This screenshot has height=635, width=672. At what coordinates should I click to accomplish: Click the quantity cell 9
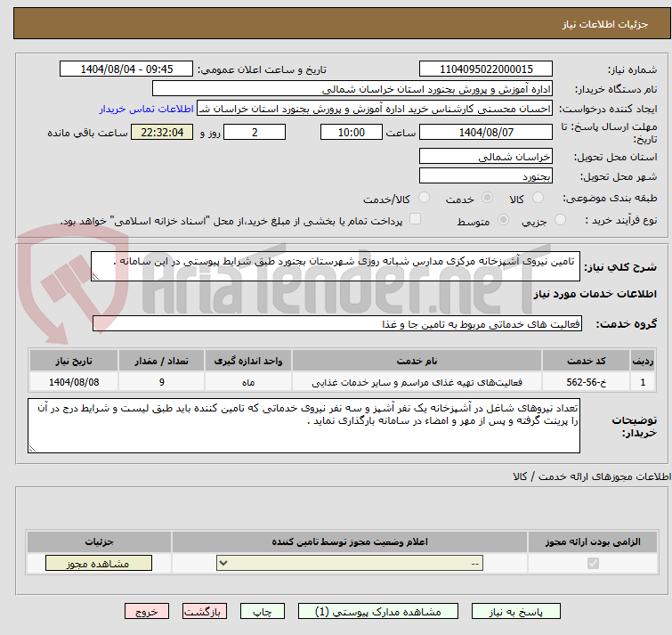[x=162, y=382]
